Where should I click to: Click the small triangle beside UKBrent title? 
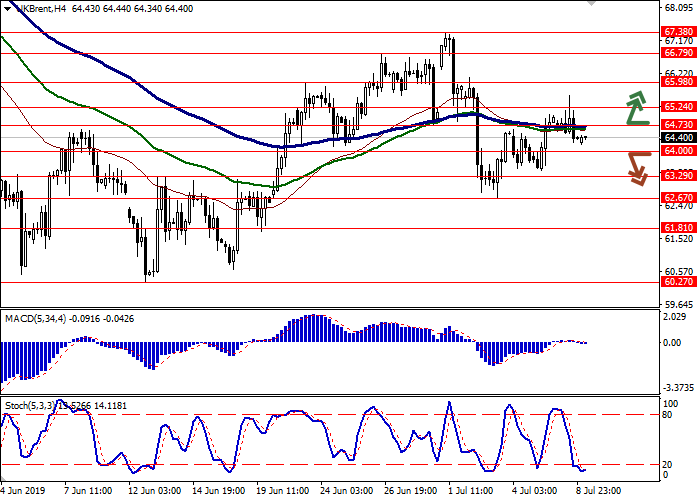(x=5, y=8)
